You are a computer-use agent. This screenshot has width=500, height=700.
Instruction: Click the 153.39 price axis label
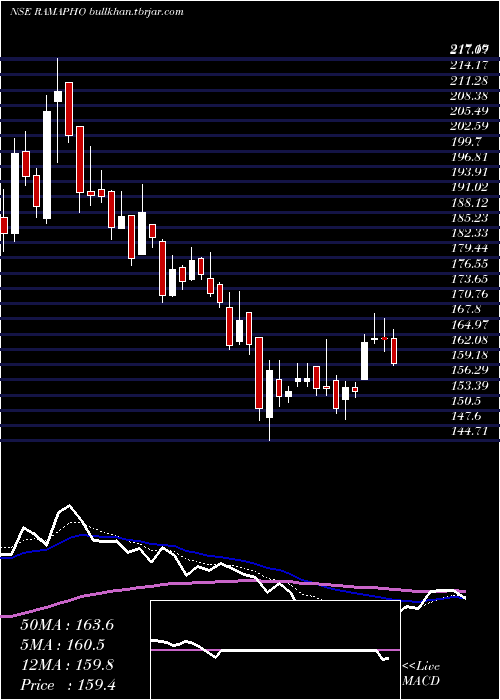(x=470, y=386)
